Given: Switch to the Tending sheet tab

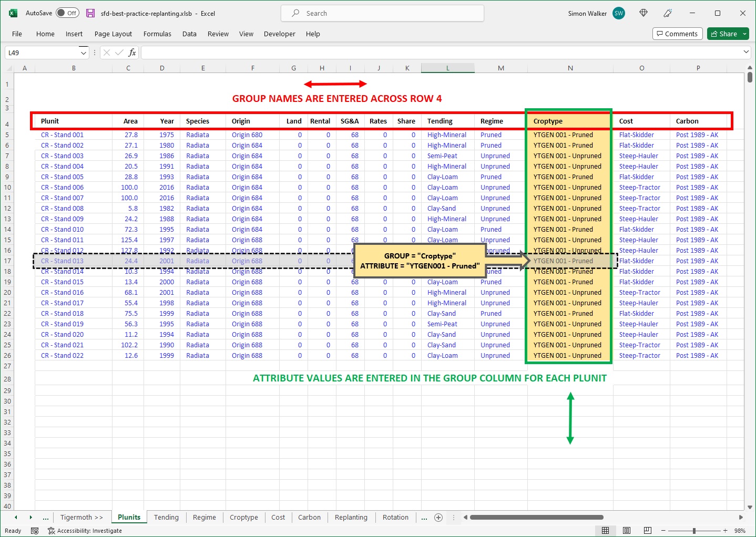Looking at the screenshot, I should [166, 518].
